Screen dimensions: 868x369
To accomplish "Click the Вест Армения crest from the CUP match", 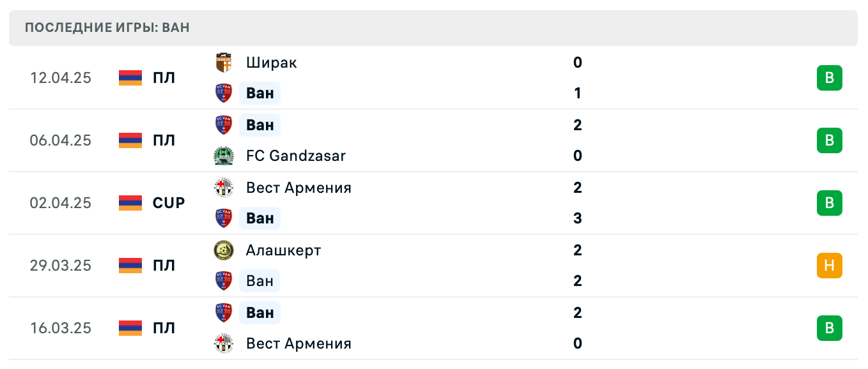I will (x=223, y=188).
